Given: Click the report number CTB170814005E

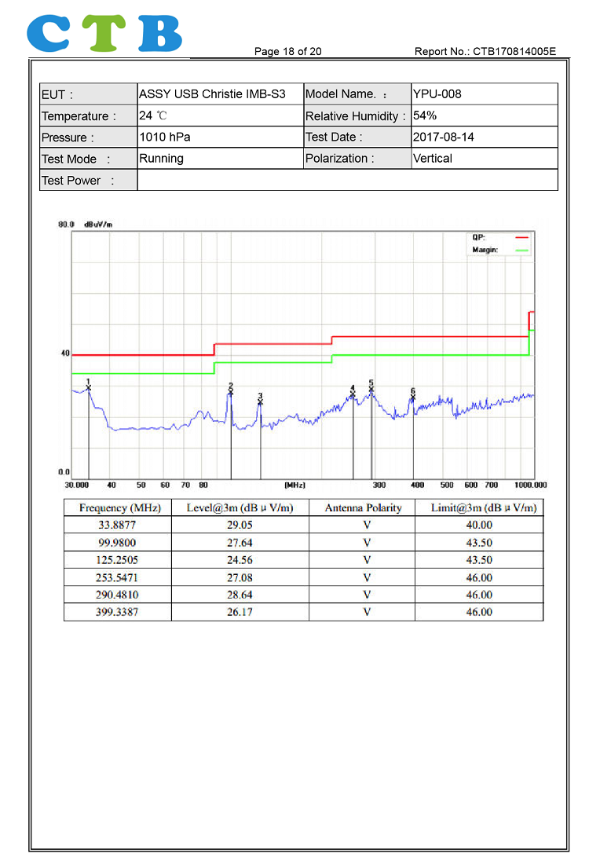Looking at the screenshot, I should (485, 52).
